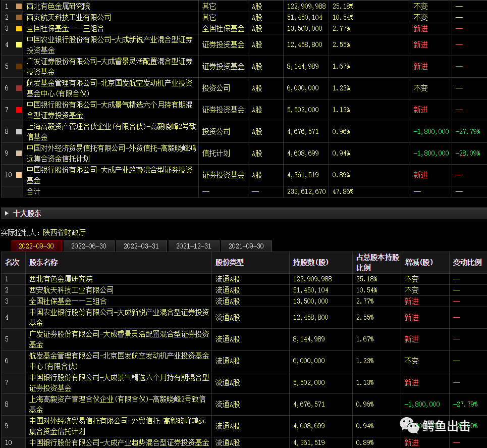Click the yellow swatch of 全国社保基金一一三组合
The height and width of the screenshot is (448, 487).
tap(19, 29)
